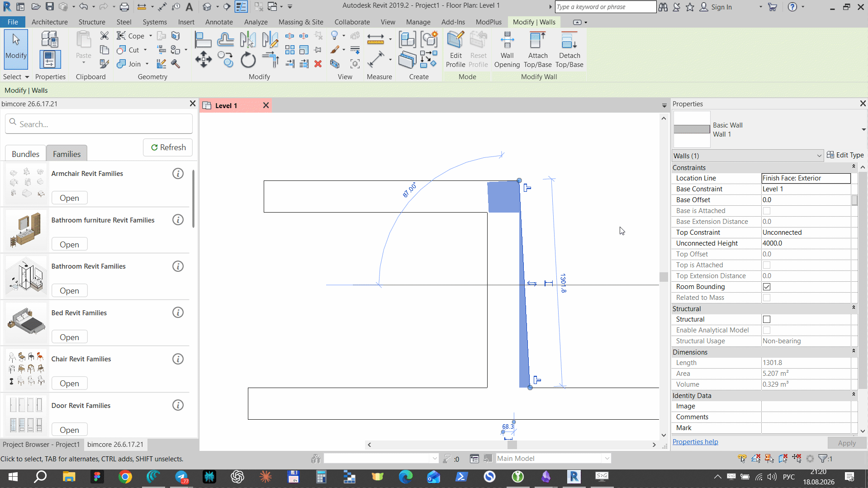
Task: Open the File menu
Action: 13,22
